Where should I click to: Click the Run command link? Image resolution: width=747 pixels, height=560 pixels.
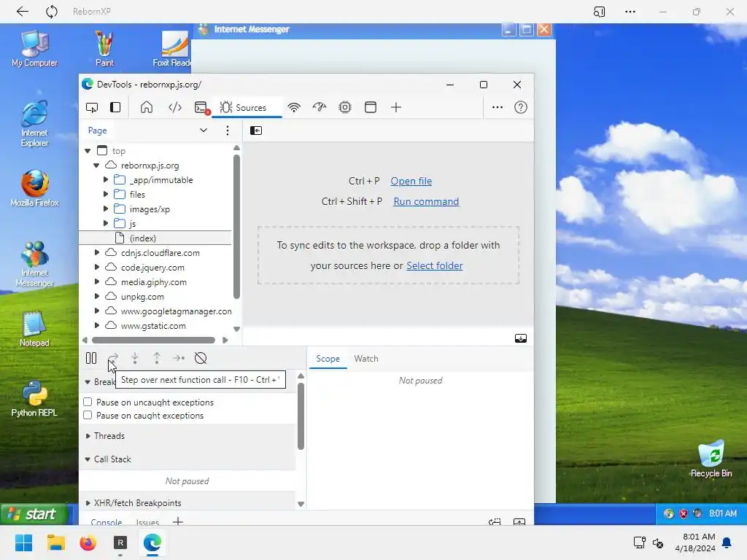[x=426, y=201]
